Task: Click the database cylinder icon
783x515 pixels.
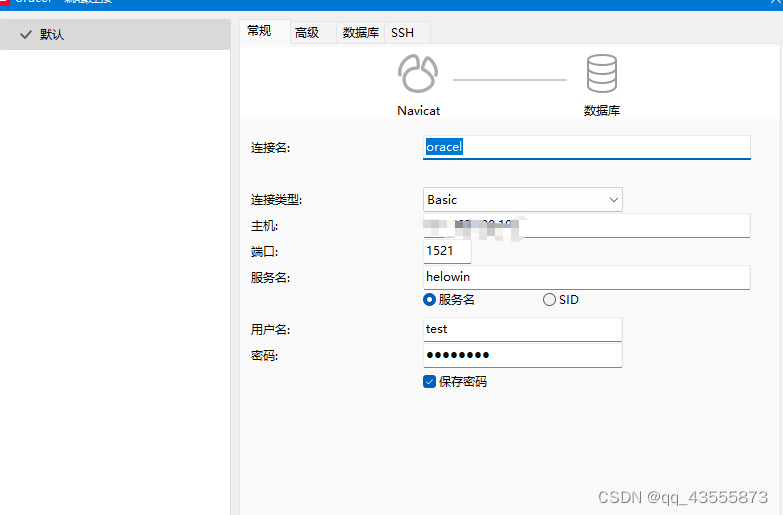Action: 602,73
